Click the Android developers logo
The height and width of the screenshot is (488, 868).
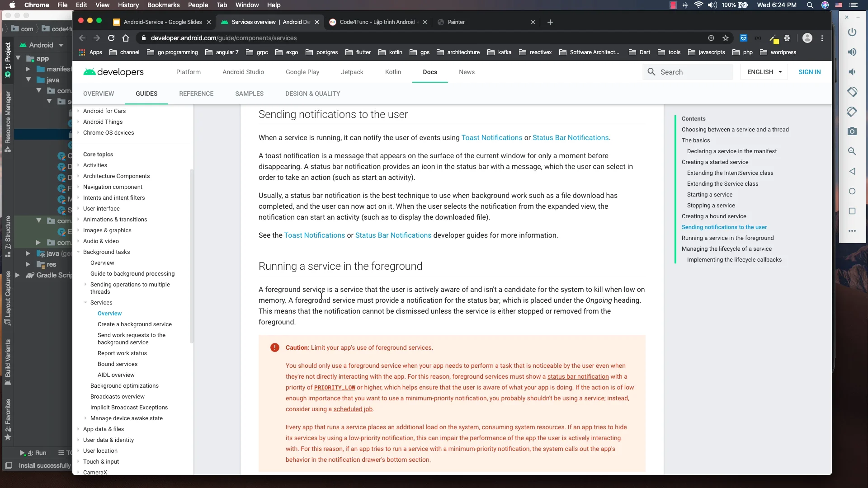click(113, 72)
